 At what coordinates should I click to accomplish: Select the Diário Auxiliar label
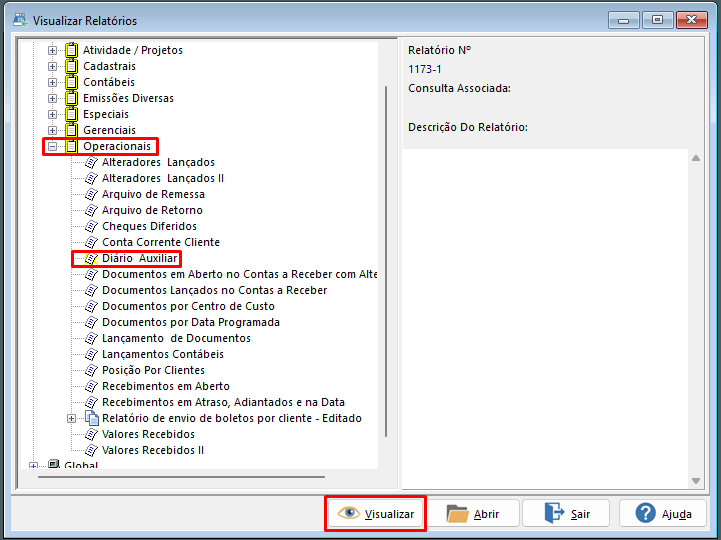[x=140, y=259]
